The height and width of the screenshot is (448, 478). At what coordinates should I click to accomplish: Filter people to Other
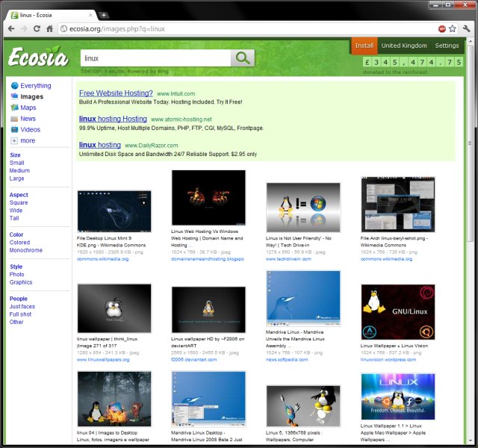(x=16, y=322)
